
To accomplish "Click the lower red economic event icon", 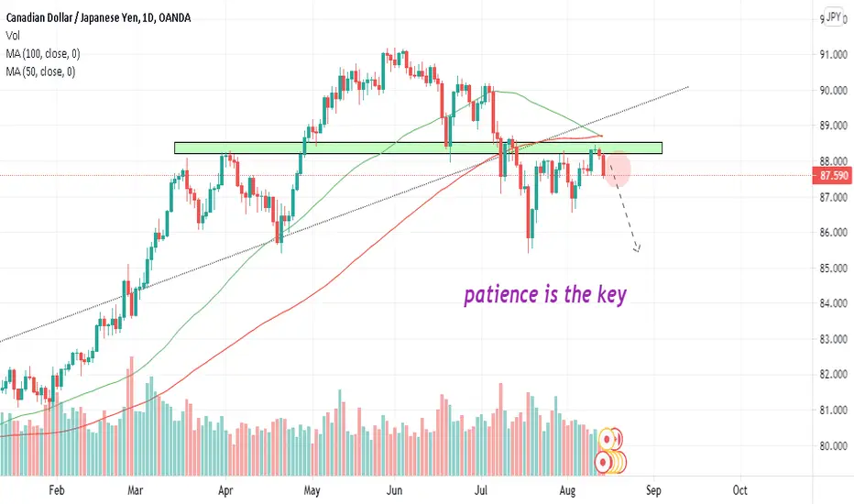I will (x=604, y=462).
